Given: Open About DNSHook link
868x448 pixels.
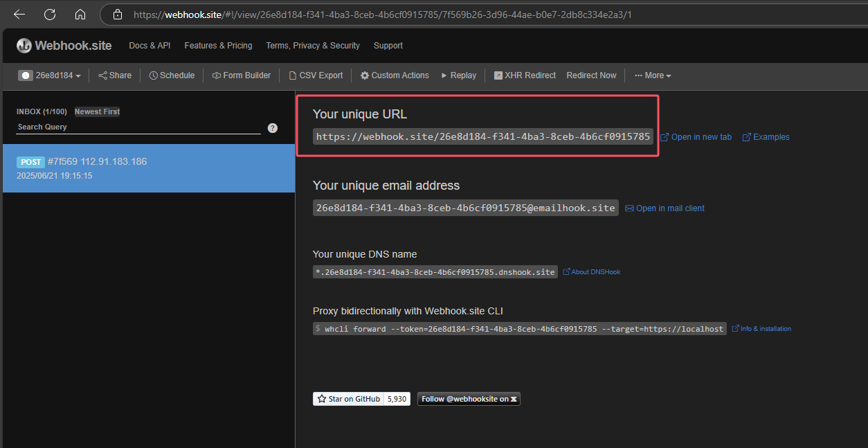Looking at the screenshot, I should (x=591, y=272).
